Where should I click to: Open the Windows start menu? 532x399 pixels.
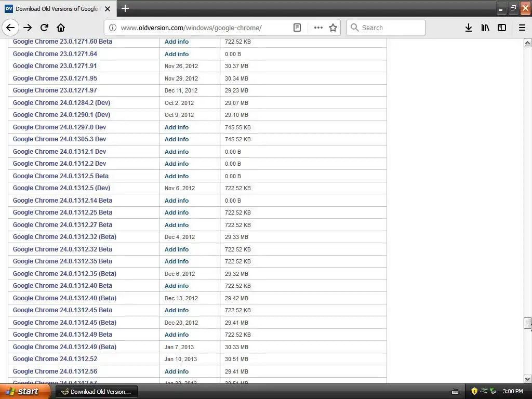point(24,392)
